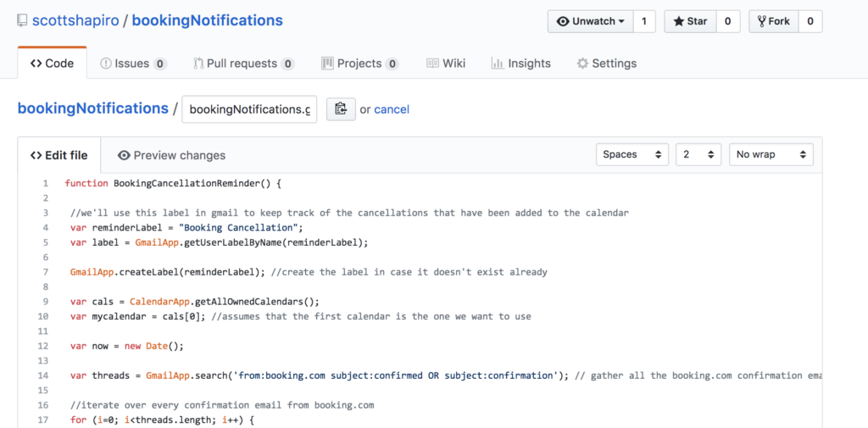View the Insights tab
868x428 pixels.
pyautogui.click(x=521, y=64)
